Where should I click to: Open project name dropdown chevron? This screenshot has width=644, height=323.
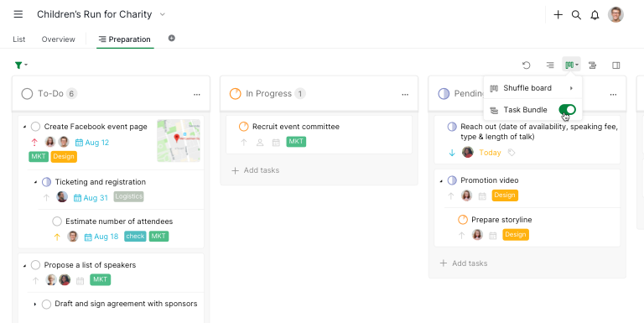pyautogui.click(x=162, y=14)
